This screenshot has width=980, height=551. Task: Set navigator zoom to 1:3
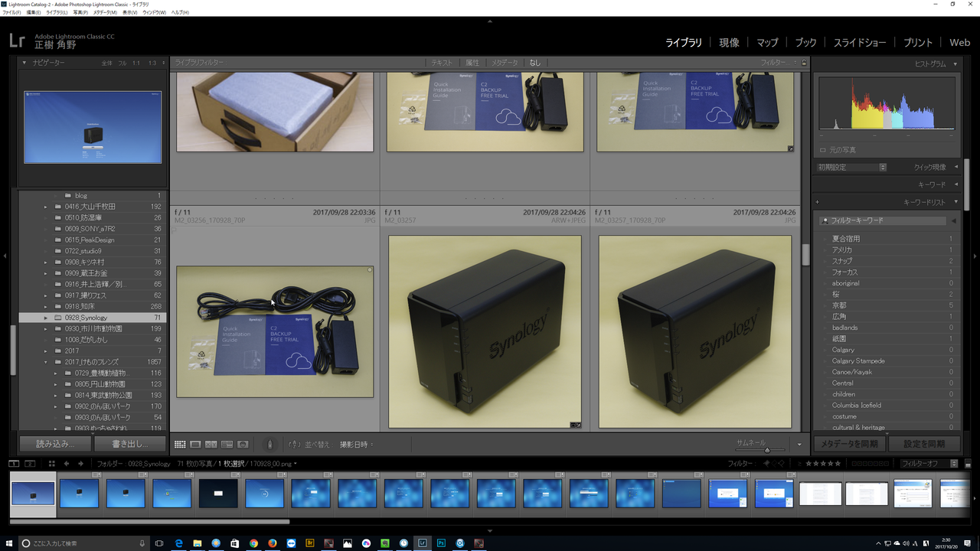152,63
